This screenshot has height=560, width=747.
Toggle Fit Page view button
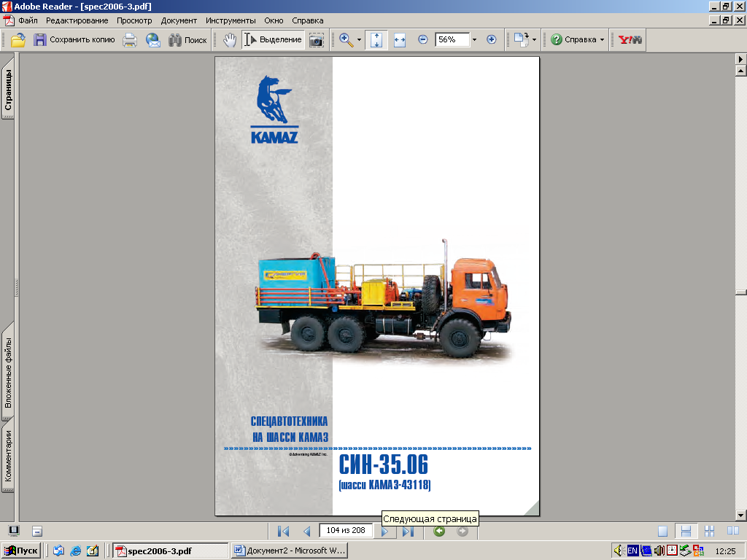click(x=376, y=40)
